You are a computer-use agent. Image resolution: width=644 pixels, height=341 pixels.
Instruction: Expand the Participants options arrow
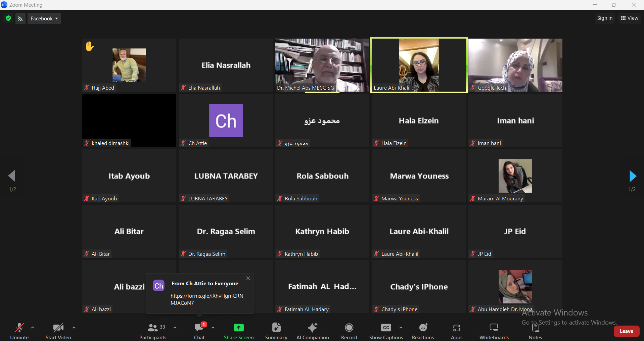point(175,328)
